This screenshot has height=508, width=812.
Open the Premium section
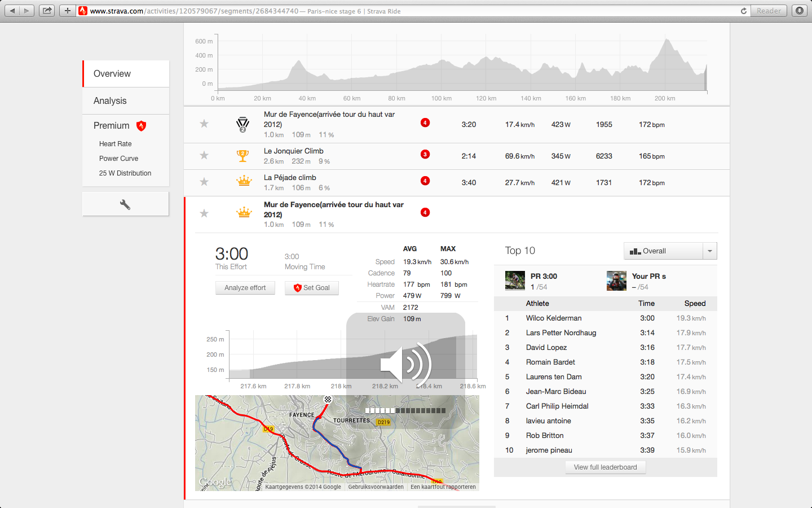[x=112, y=126]
